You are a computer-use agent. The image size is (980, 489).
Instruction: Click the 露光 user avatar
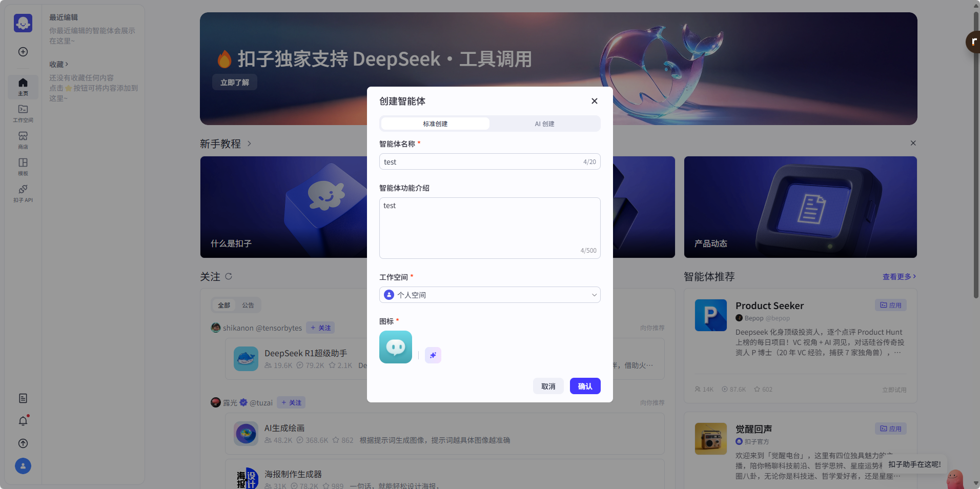tap(216, 402)
